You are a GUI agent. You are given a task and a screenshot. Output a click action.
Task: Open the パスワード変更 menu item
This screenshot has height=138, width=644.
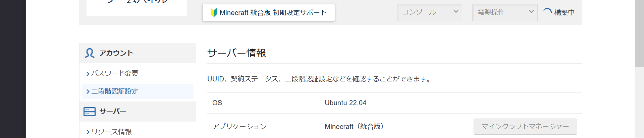click(115, 73)
